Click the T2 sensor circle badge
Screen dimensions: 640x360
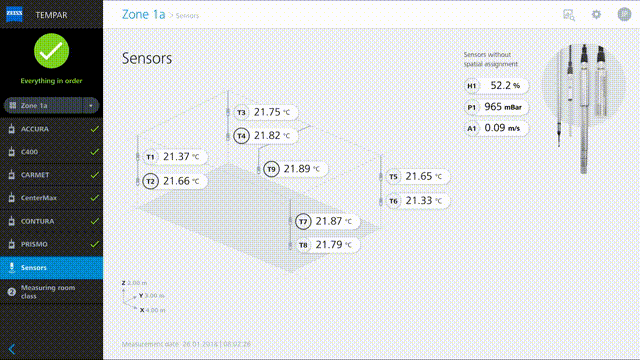click(150, 181)
